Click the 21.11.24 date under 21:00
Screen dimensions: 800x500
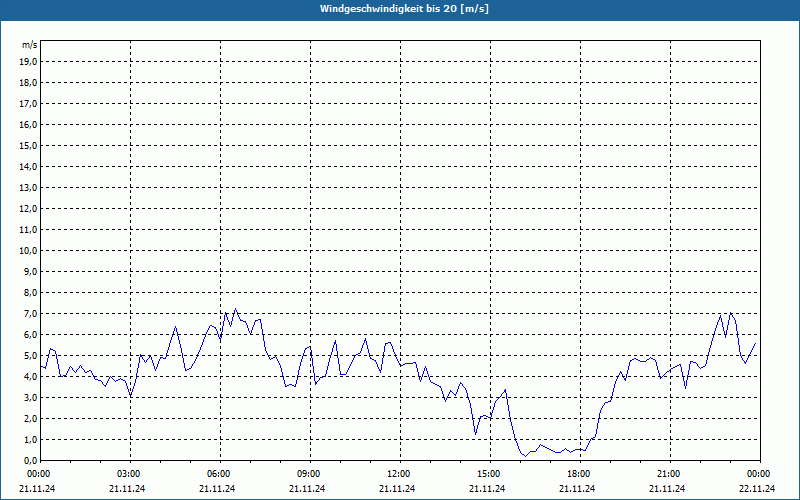pyautogui.click(x=667, y=488)
